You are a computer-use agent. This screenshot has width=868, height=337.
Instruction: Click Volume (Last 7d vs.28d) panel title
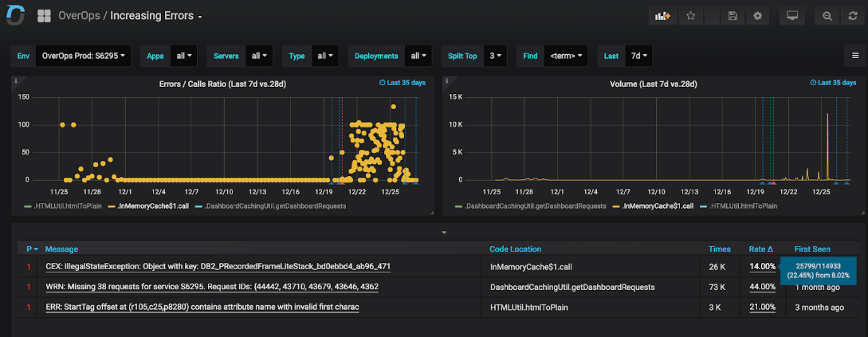tap(654, 84)
